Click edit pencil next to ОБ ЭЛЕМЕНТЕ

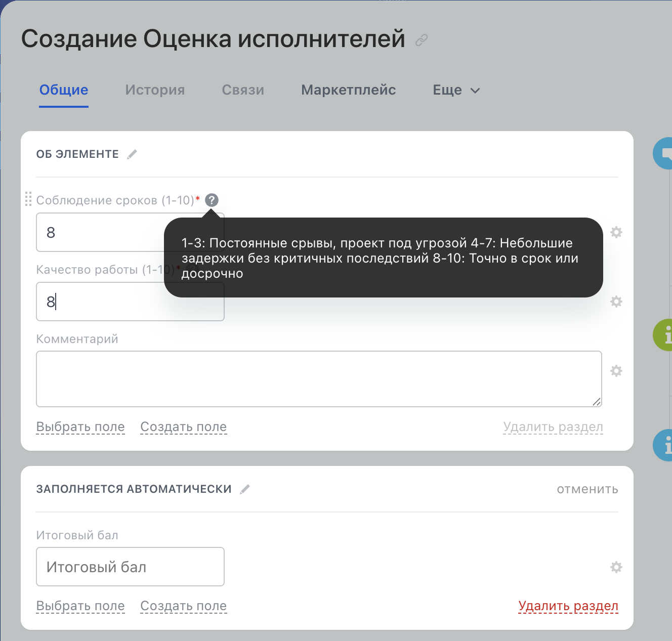pyautogui.click(x=132, y=154)
